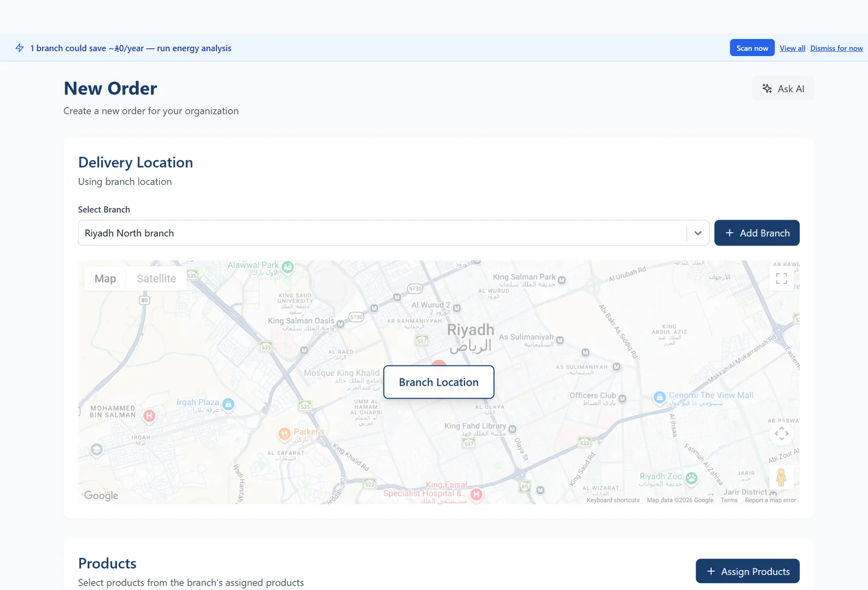This screenshot has height=590, width=868.
Task: Switch to Satellite view tab
Action: 156,279
